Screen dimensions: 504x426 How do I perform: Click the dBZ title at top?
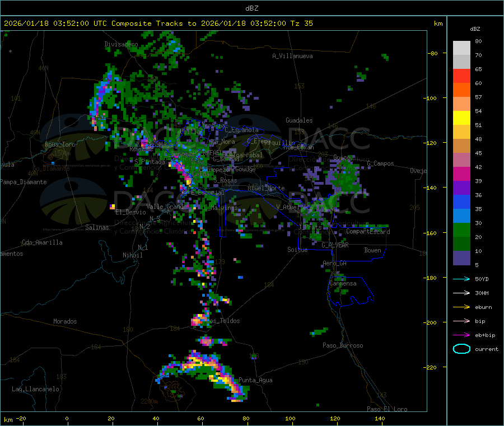click(x=251, y=8)
